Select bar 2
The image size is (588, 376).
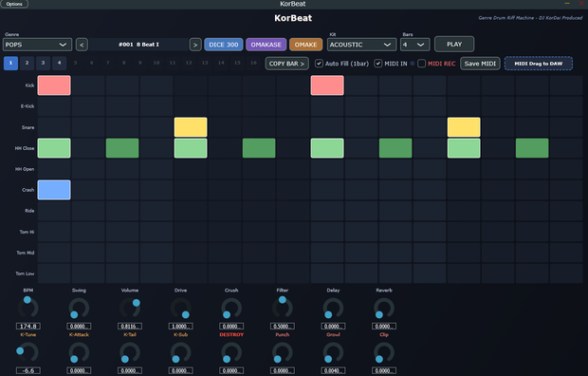(27, 63)
